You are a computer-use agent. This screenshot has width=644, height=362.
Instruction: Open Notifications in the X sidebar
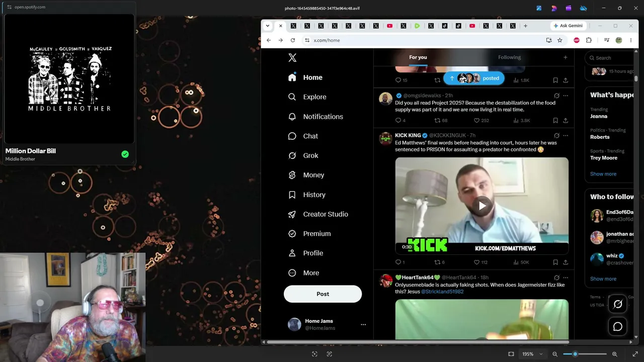coord(315,117)
